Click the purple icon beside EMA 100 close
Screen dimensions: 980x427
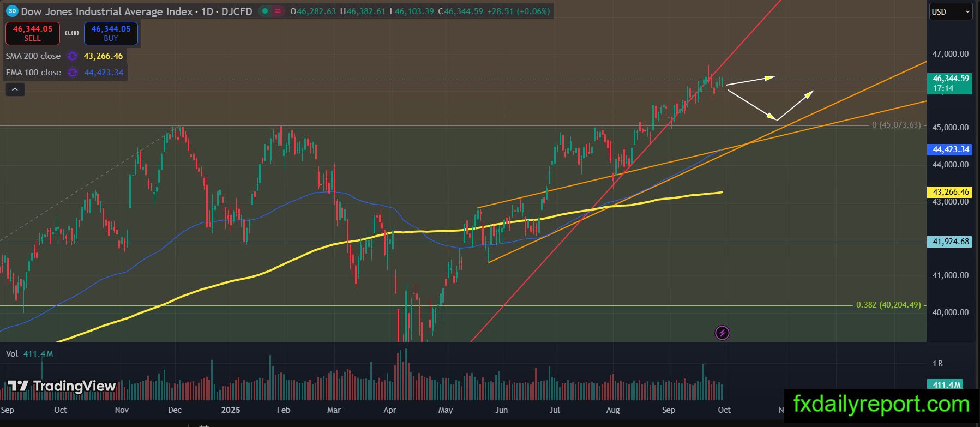pos(73,73)
